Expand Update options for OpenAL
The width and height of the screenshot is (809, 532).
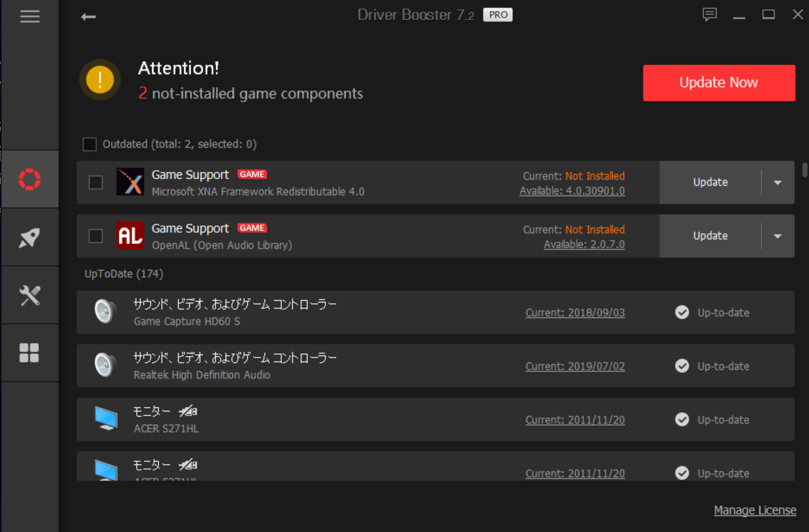pos(778,236)
